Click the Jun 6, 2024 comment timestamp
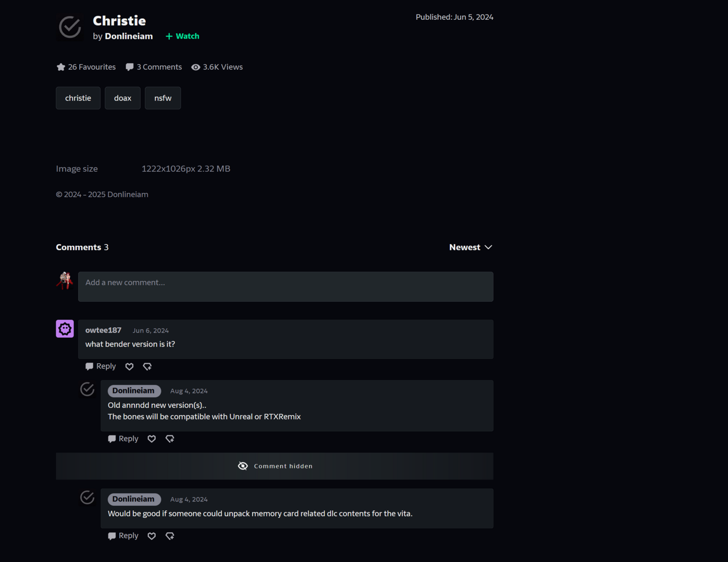This screenshot has height=562, width=728. click(x=150, y=330)
